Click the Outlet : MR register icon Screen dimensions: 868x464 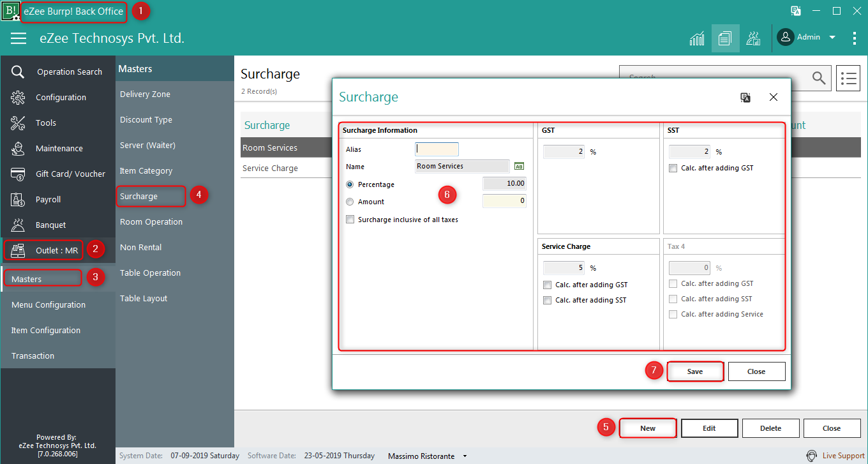point(18,250)
